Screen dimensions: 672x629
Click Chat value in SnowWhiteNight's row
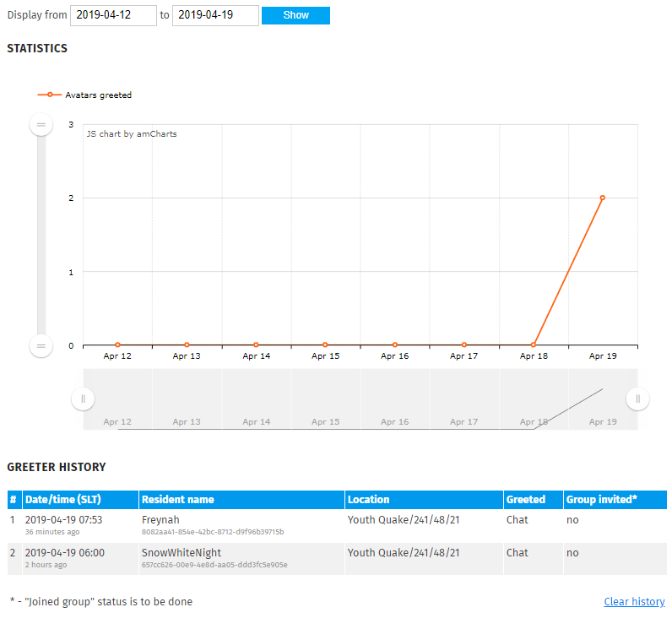(x=517, y=553)
